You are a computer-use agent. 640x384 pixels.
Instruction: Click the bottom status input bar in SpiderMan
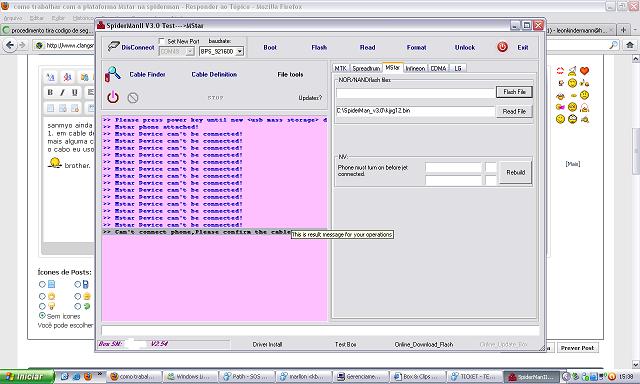[320, 331]
